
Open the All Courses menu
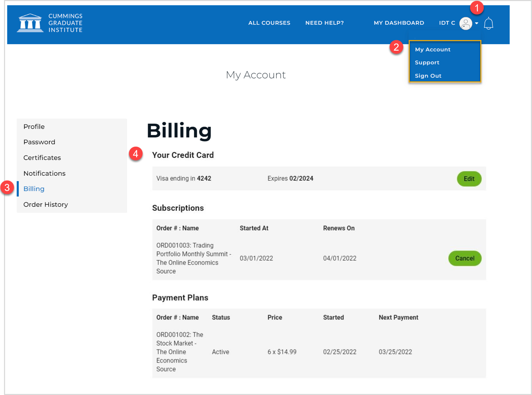coord(269,23)
